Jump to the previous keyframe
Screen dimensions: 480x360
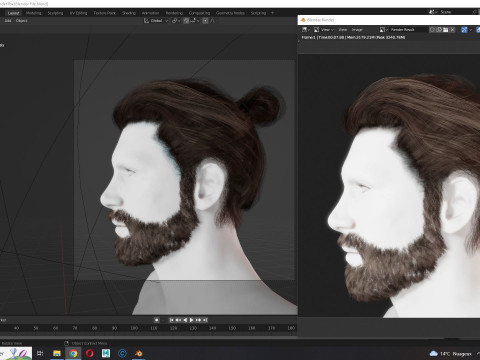tap(178, 320)
